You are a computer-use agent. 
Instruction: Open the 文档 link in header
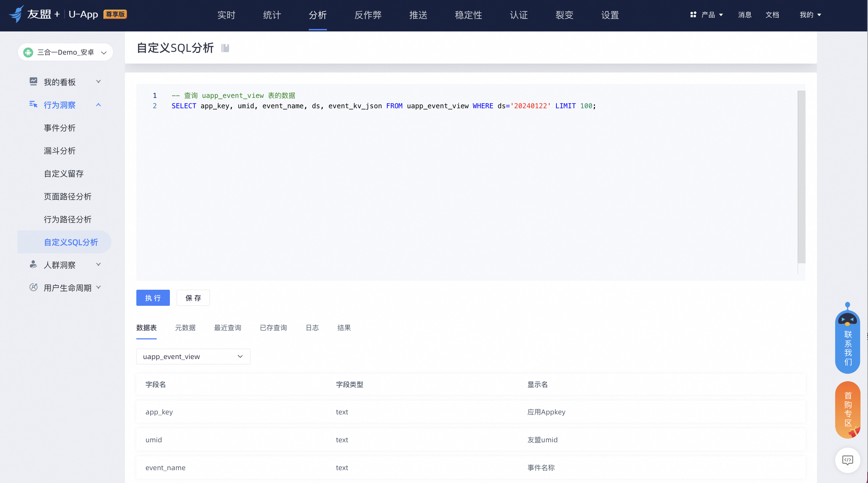tap(772, 15)
